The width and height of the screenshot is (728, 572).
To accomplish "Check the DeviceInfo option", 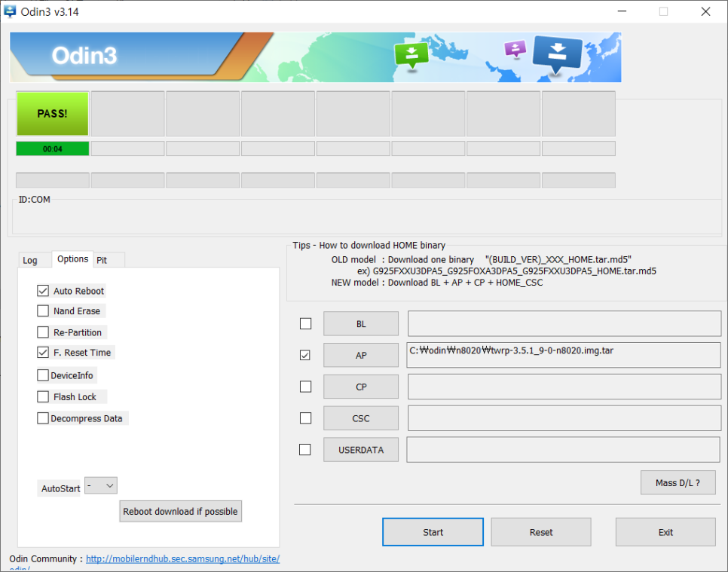I will pos(43,375).
